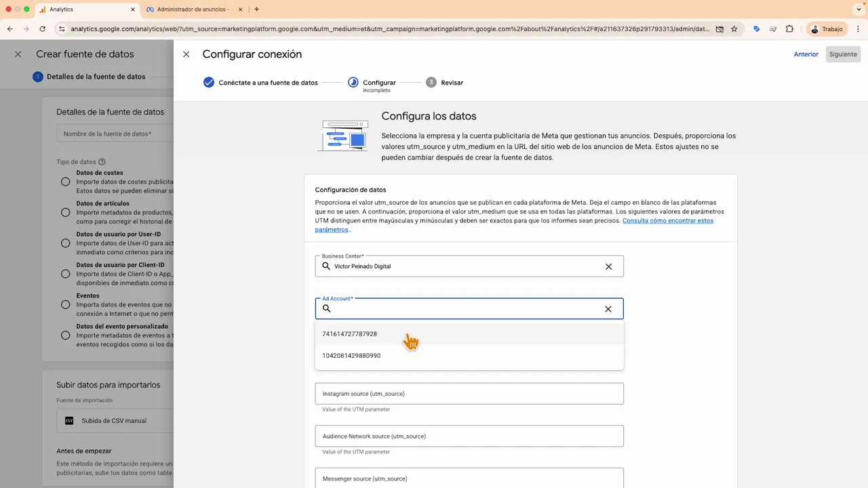868x488 pixels.
Task: Open the help icon next to Tipo de datos
Action: coord(101,162)
